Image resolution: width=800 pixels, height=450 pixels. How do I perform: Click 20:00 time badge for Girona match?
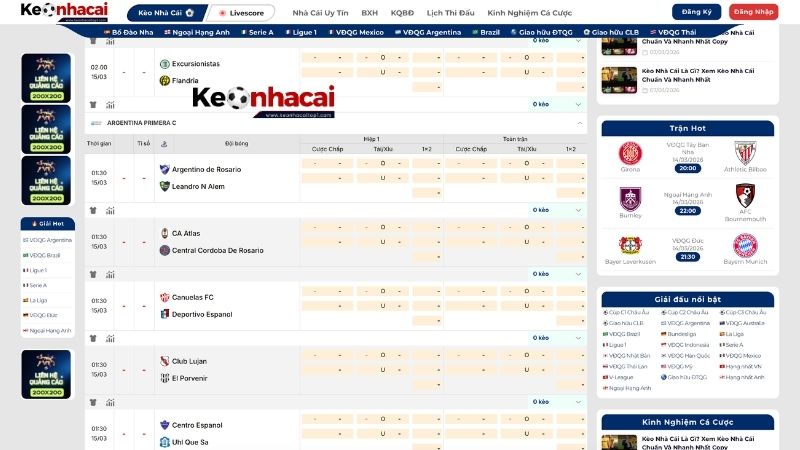(x=688, y=168)
